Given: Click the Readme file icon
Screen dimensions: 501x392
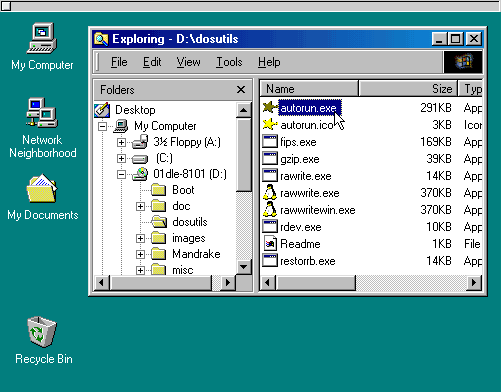Looking at the screenshot, I should (x=270, y=244).
